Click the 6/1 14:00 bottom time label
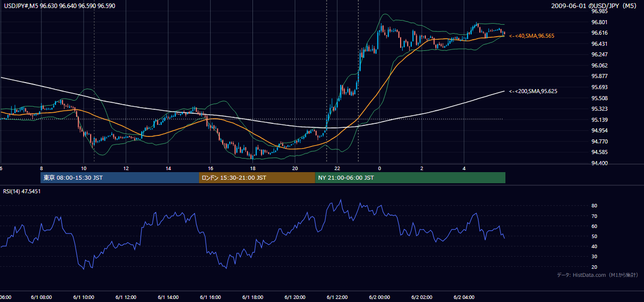 coord(168,297)
